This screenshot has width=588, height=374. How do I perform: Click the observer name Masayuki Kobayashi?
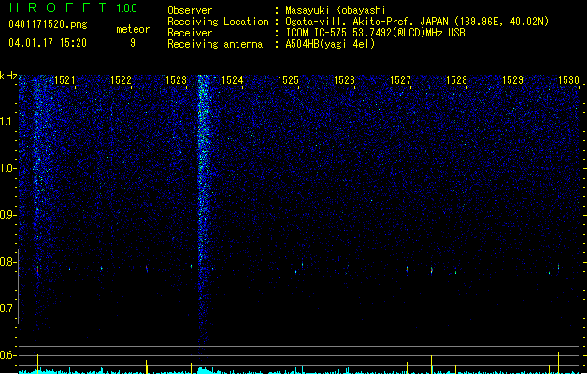[336, 10]
